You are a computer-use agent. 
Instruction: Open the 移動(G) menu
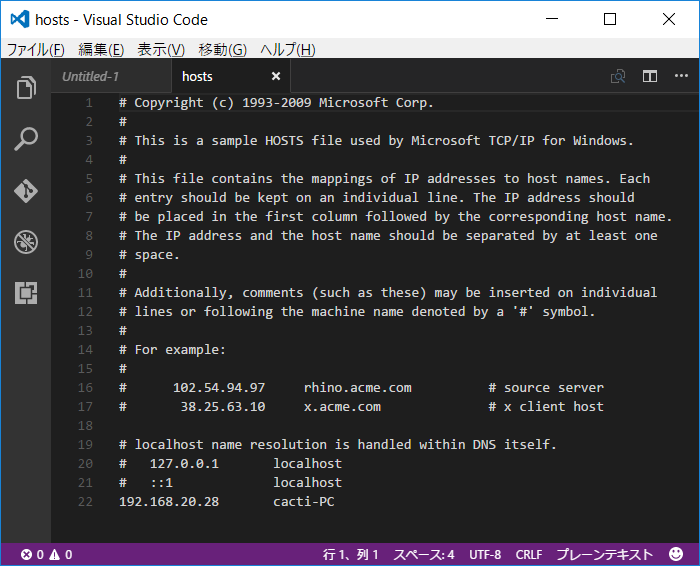(x=222, y=49)
